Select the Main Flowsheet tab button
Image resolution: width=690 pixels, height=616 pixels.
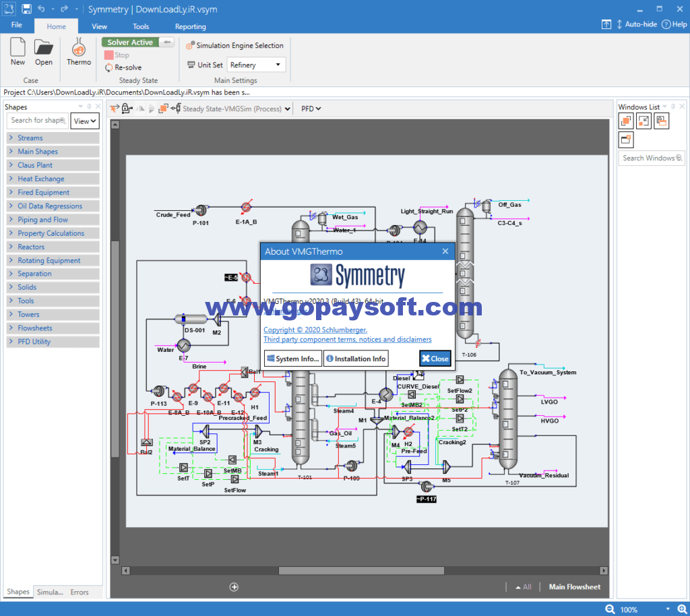574,587
